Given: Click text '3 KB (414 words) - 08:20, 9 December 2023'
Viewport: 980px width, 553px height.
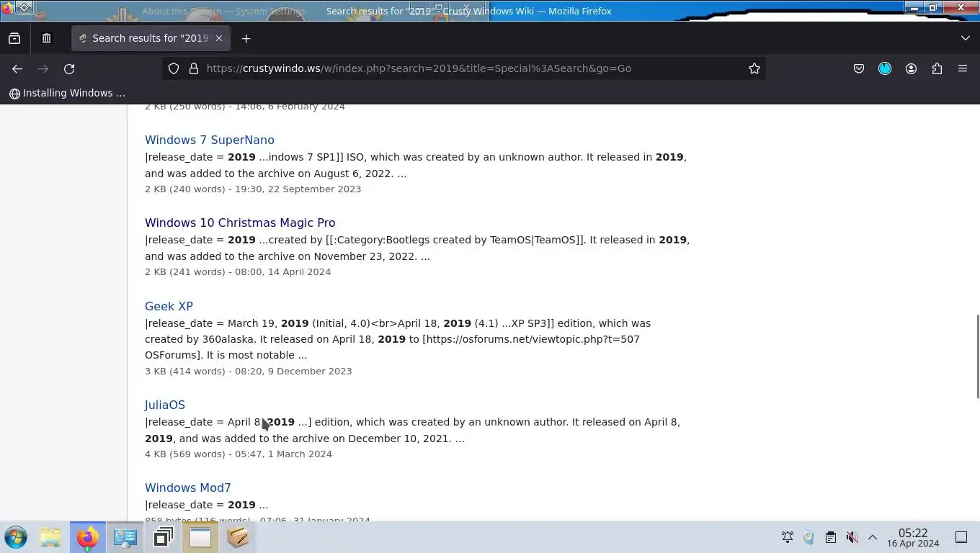Looking at the screenshot, I should [x=249, y=371].
